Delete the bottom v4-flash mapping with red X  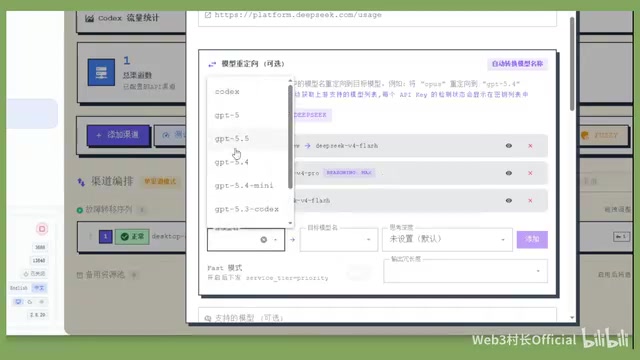(530, 200)
